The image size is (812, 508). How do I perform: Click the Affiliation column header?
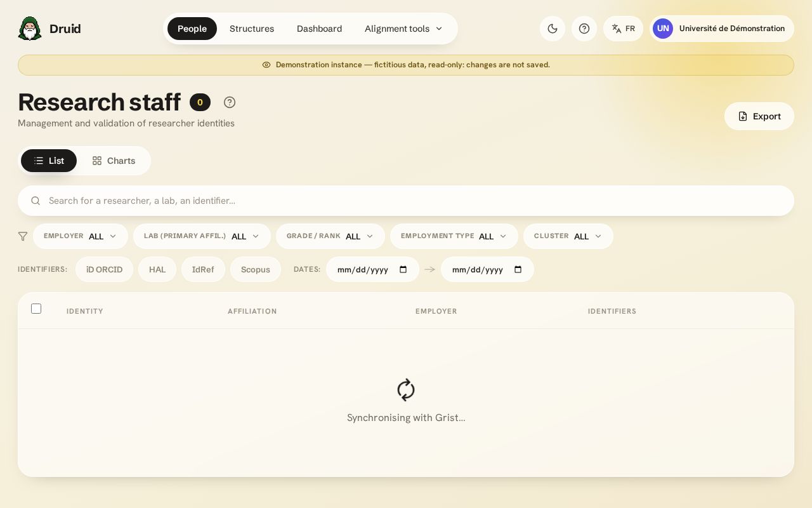click(x=252, y=311)
